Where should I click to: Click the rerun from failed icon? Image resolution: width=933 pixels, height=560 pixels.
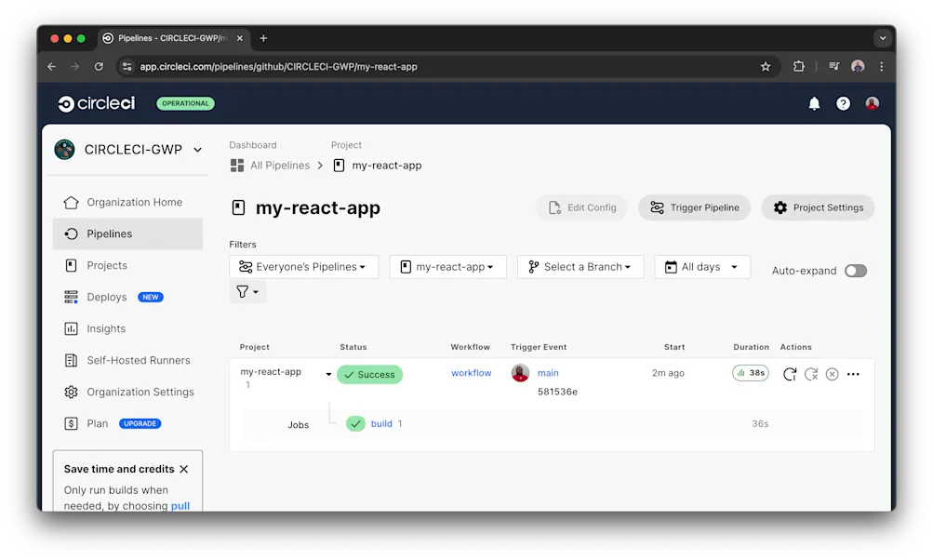click(x=811, y=374)
